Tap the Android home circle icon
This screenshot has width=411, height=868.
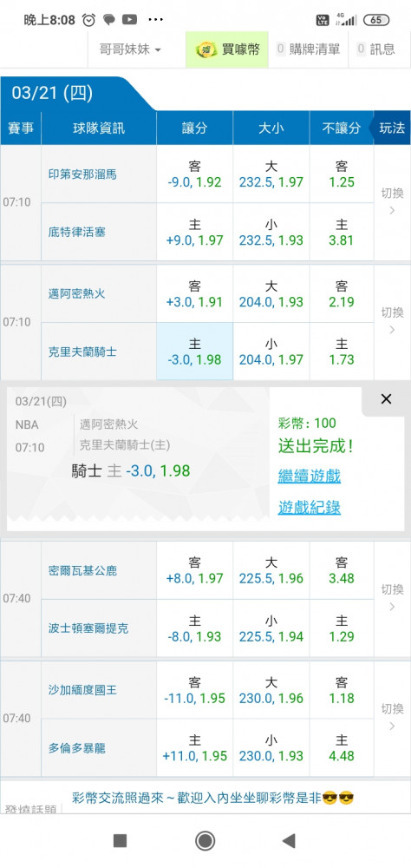tap(205, 841)
